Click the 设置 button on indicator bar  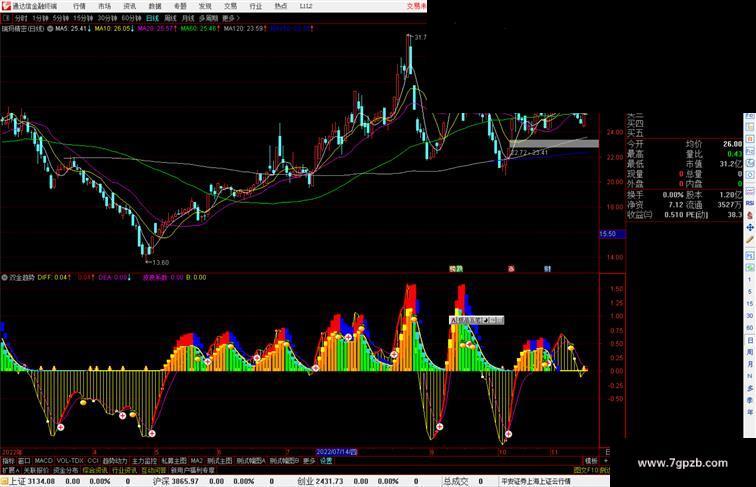pos(326,461)
